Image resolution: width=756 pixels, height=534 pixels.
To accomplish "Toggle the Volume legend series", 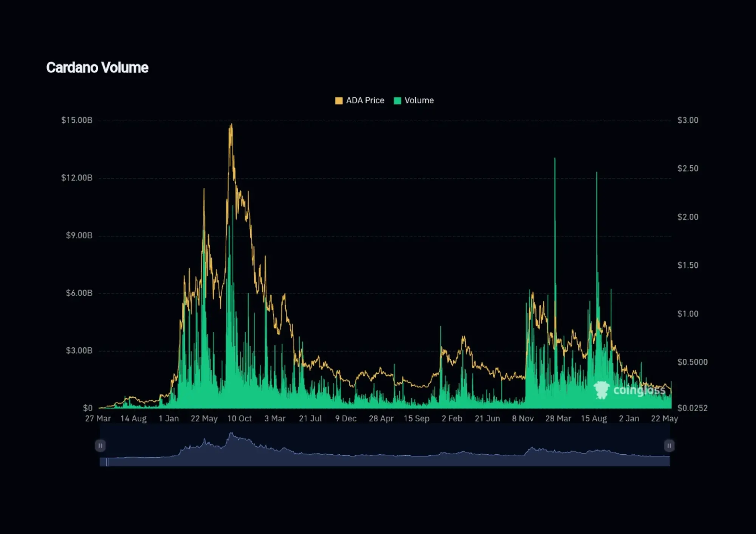I will (x=414, y=100).
